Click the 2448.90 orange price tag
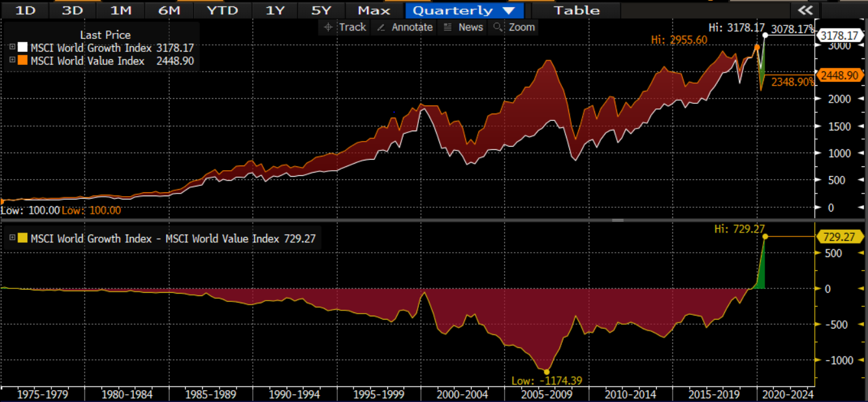Screen dimensions: 868x402 [839, 75]
